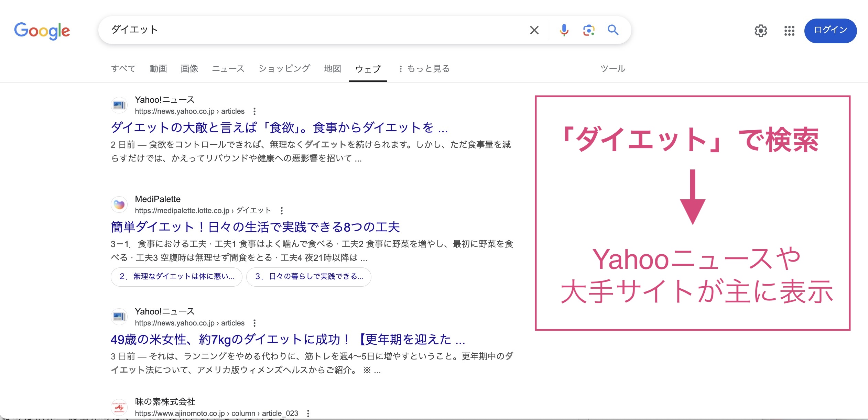Click the ログイン button

[x=830, y=31]
